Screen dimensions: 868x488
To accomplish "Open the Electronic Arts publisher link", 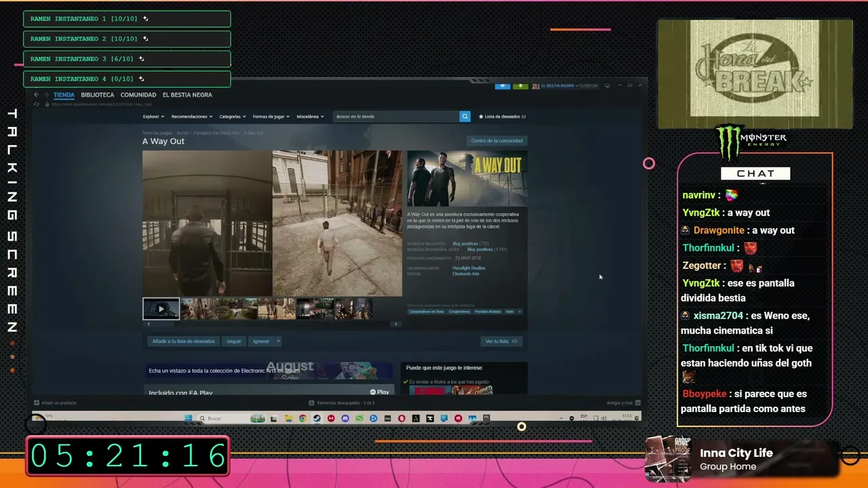I will point(466,274).
